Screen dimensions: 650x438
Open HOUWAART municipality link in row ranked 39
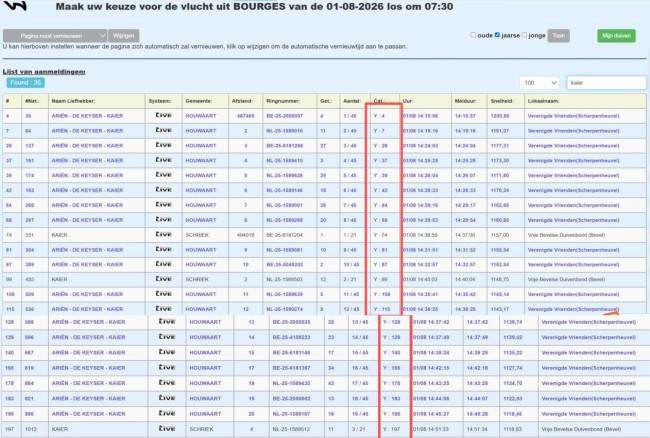click(x=201, y=175)
